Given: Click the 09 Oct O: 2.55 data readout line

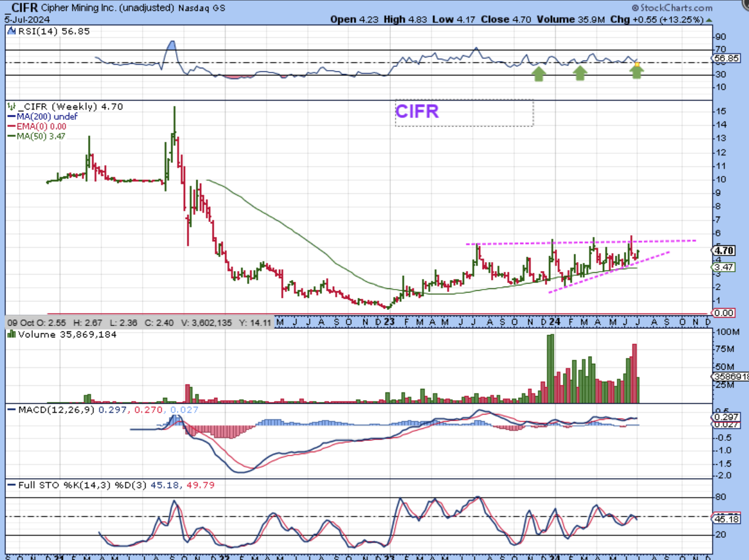Looking at the screenshot, I should (139, 322).
